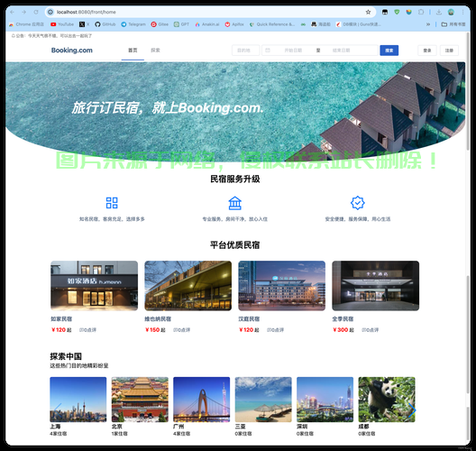Click the 目的地 destination input

[x=246, y=51]
